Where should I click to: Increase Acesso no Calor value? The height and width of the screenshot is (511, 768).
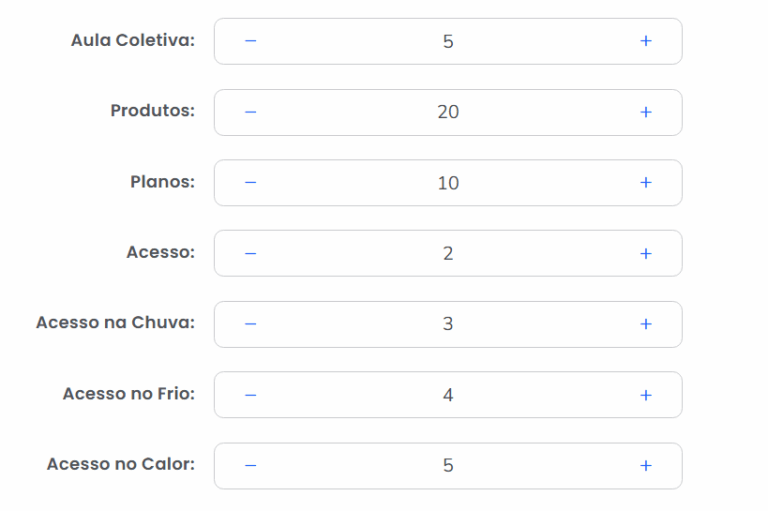click(646, 466)
